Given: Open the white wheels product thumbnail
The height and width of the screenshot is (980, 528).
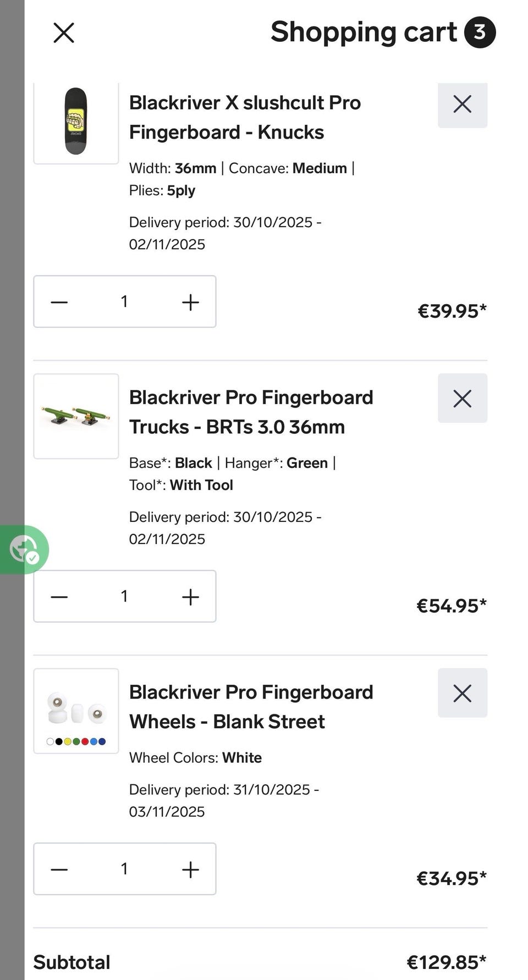Looking at the screenshot, I should [76, 711].
